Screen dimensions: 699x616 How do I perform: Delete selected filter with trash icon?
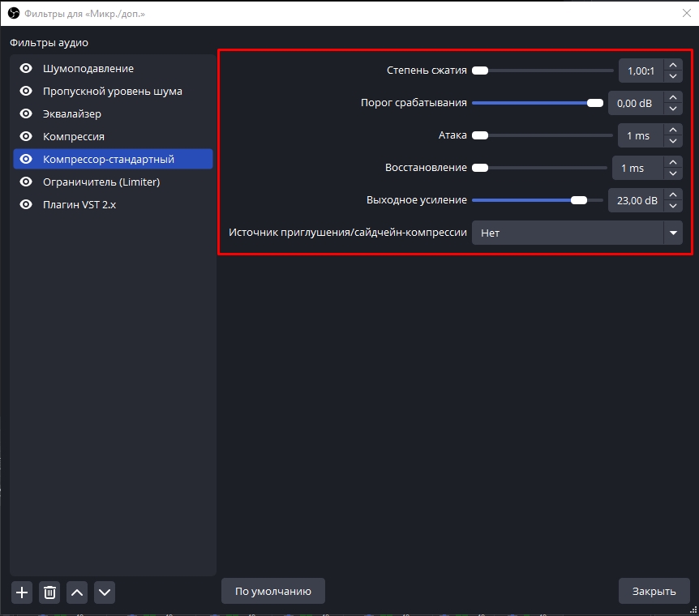pos(49,592)
